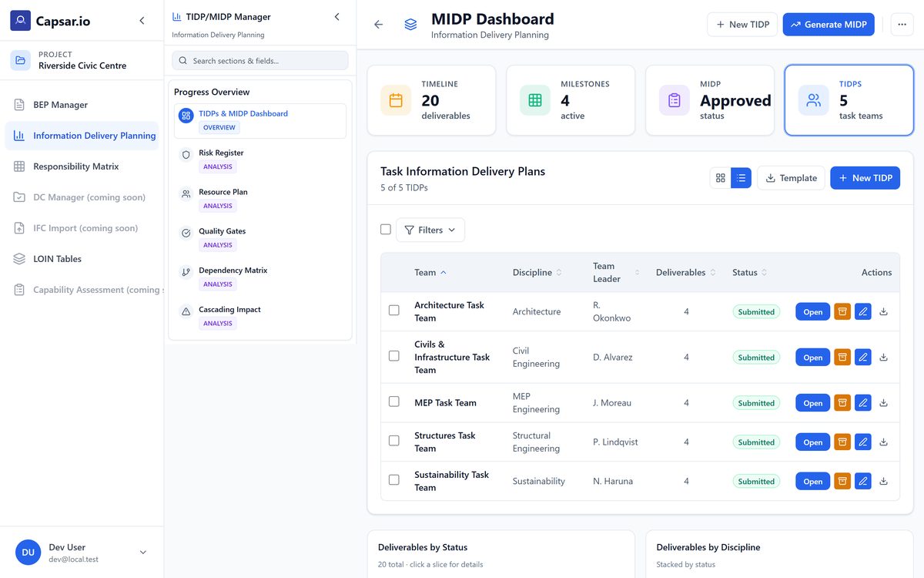924x578 pixels.
Task: Click the DU user avatar
Action: 28,553
